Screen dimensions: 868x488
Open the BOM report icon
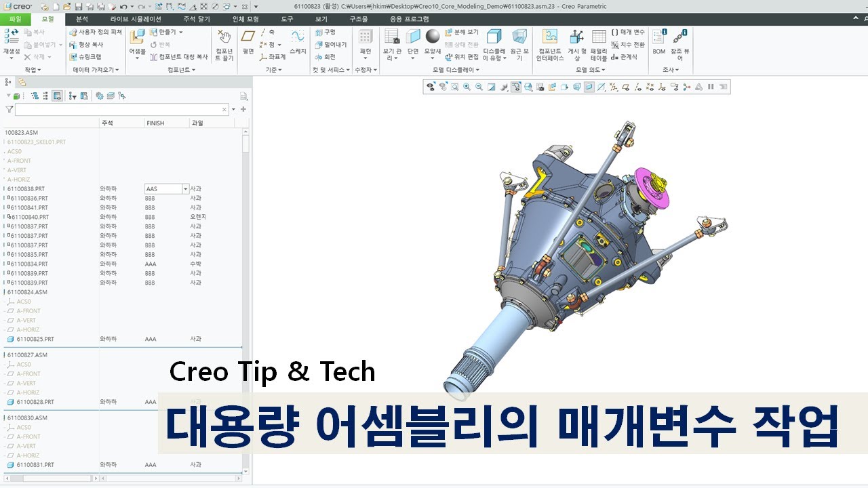pyautogui.click(x=659, y=41)
